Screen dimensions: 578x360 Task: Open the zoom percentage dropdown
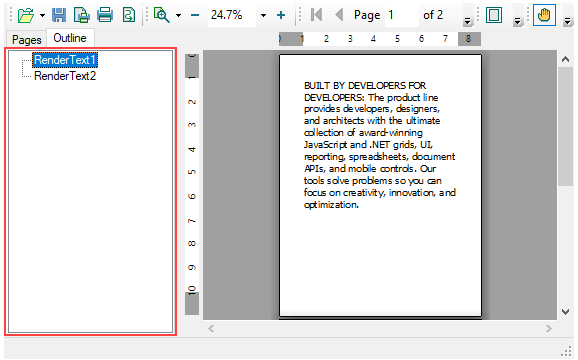[x=263, y=15]
